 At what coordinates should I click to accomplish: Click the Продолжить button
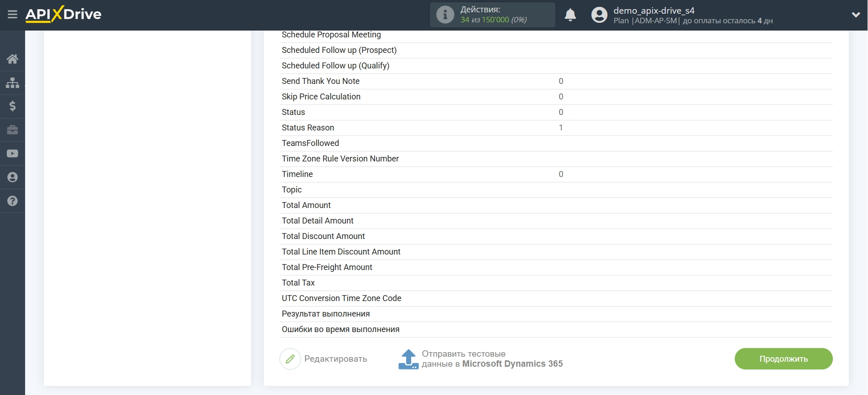coord(784,359)
